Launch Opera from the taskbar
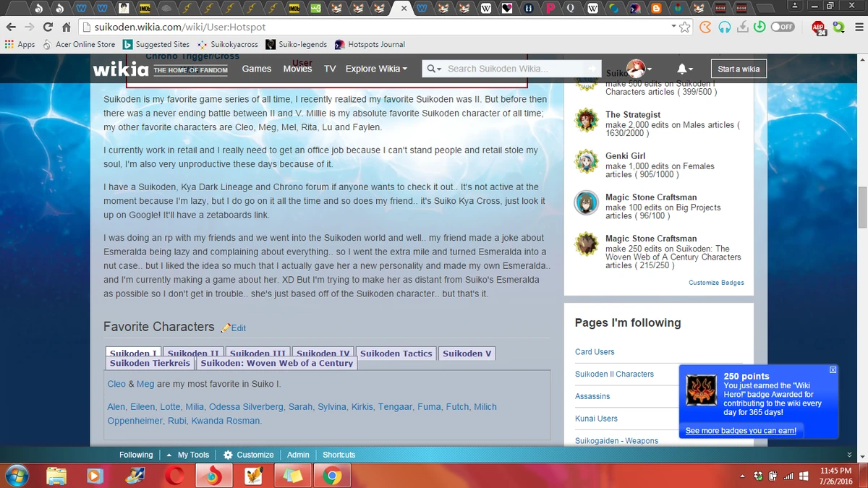Image resolution: width=868 pixels, height=488 pixels. coord(174,476)
